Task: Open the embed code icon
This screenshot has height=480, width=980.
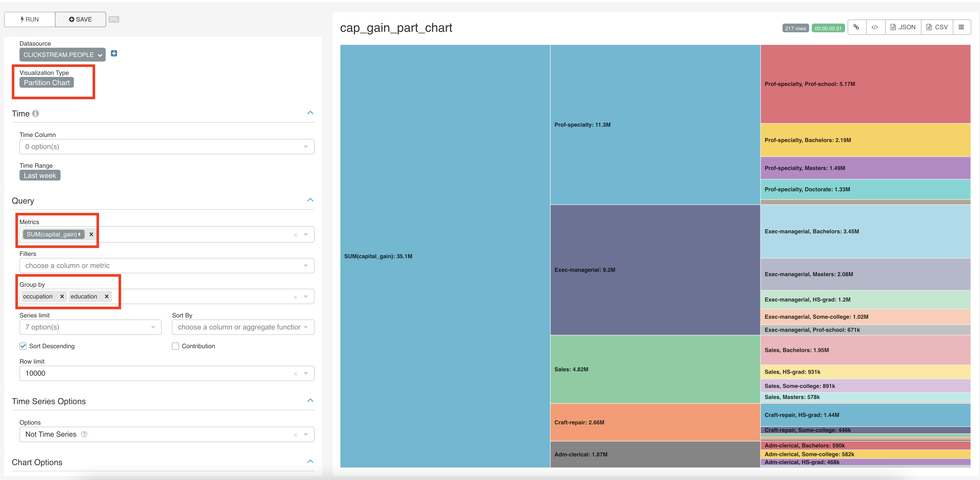Action: pos(875,27)
